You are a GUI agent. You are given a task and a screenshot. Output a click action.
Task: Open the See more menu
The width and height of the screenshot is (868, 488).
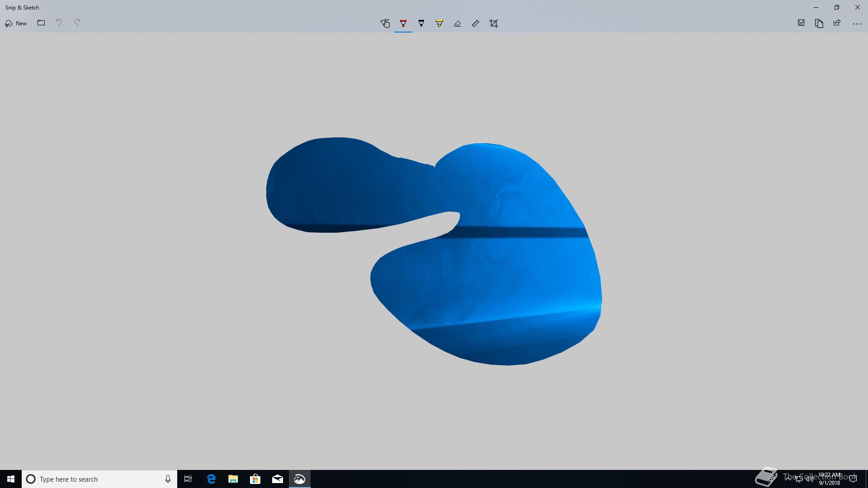[857, 23]
